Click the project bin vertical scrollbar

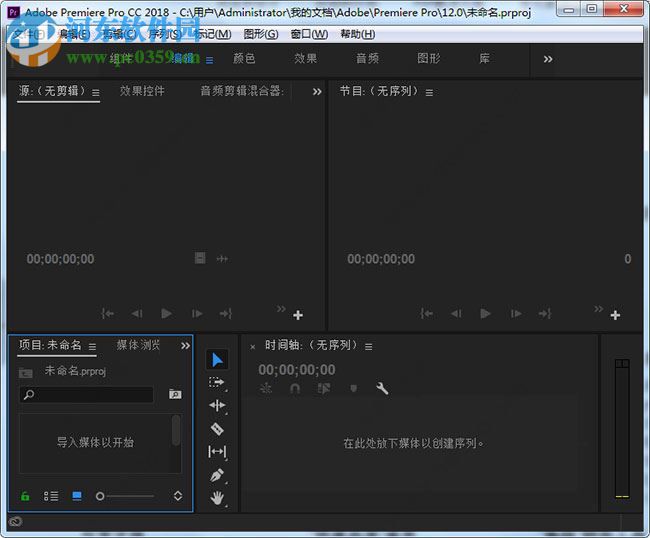click(x=176, y=430)
